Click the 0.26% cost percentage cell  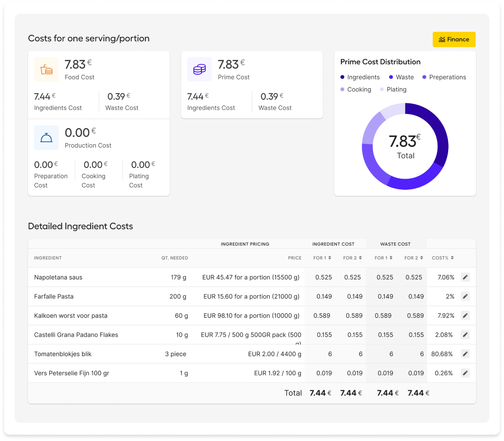click(444, 373)
